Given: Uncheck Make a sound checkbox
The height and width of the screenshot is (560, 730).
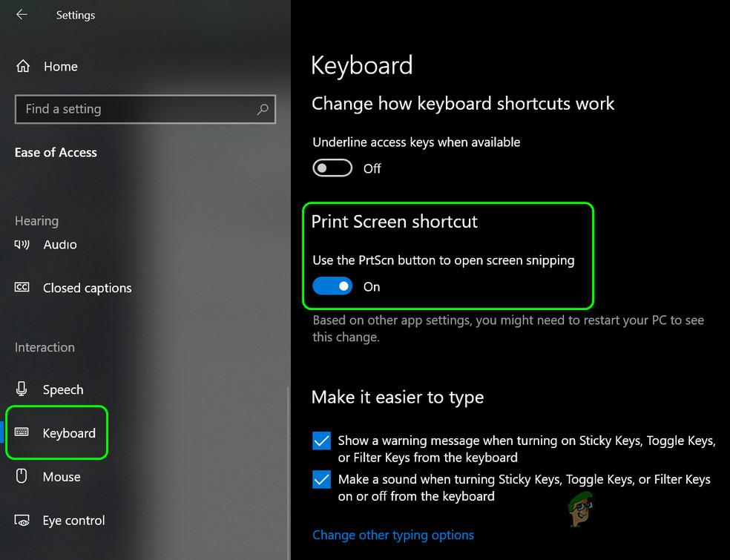Looking at the screenshot, I should click(x=322, y=480).
